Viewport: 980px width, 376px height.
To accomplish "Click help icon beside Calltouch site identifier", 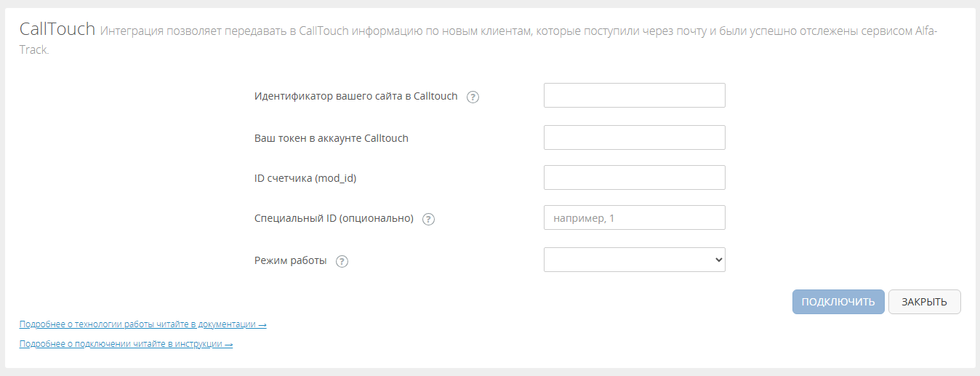I will (x=473, y=97).
